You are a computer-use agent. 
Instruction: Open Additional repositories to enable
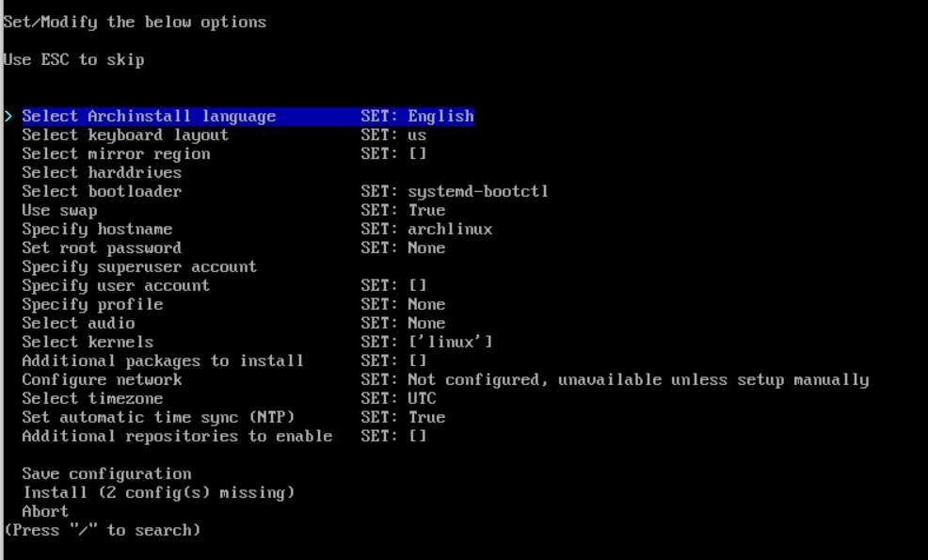tap(177, 437)
